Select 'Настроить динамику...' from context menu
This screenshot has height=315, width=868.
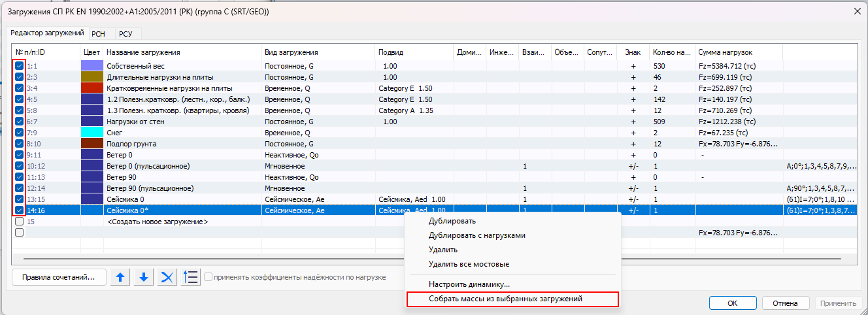pyautogui.click(x=469, y=284)
